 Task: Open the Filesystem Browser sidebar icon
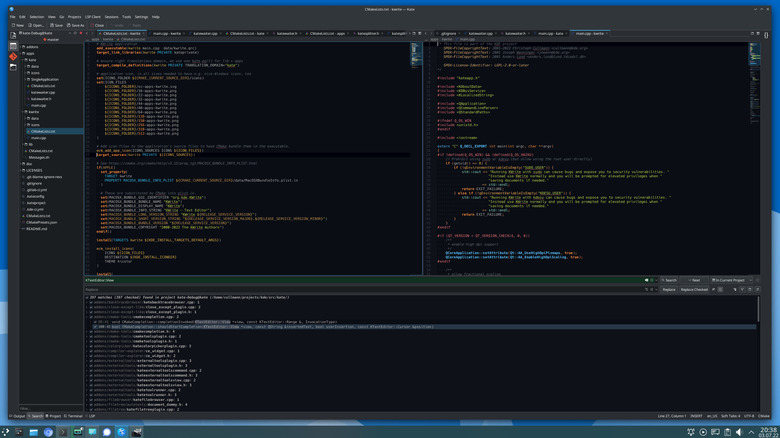tap(13, 69)
